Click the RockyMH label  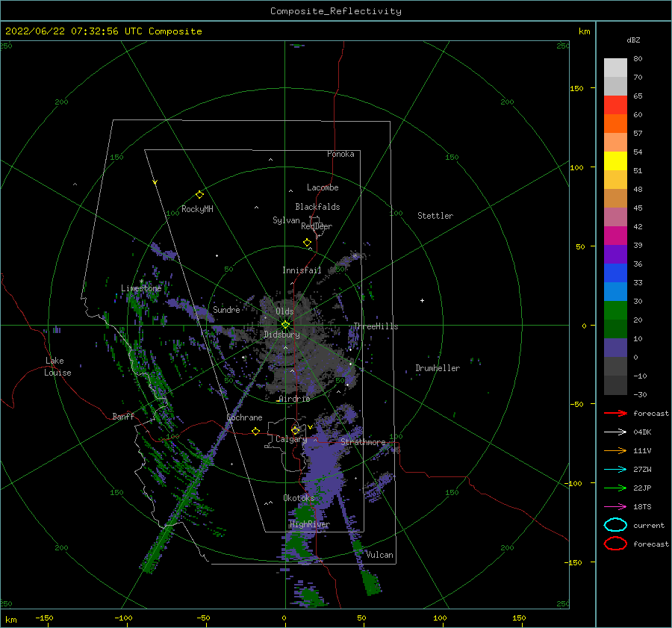[x=197, y=209]
